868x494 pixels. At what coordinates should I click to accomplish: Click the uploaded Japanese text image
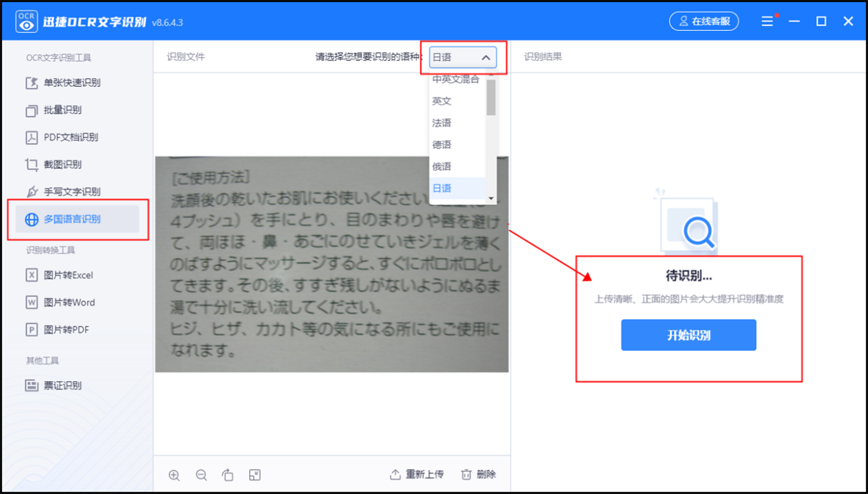tap(332, 264)
